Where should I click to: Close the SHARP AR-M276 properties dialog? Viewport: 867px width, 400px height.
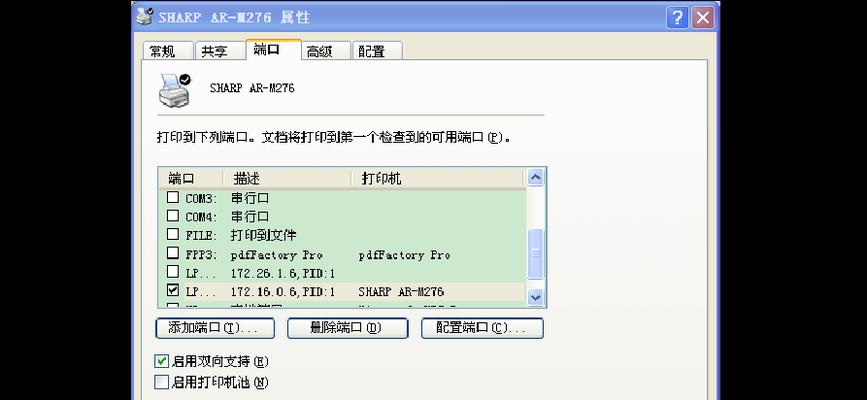pyautogui.click(x=702, y=18)
